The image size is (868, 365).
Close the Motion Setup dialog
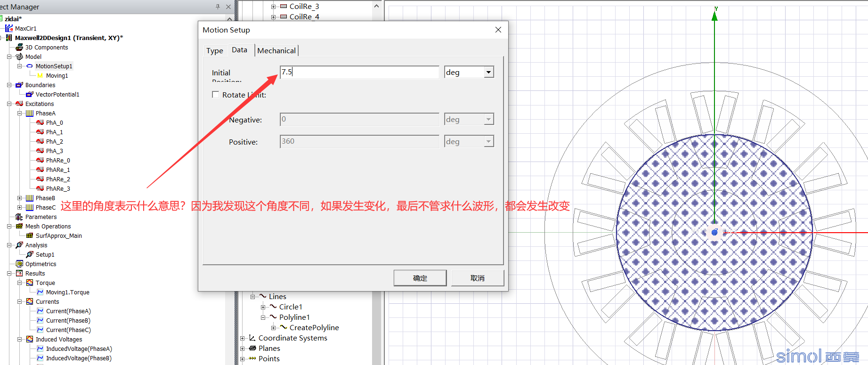coord(498,30)
